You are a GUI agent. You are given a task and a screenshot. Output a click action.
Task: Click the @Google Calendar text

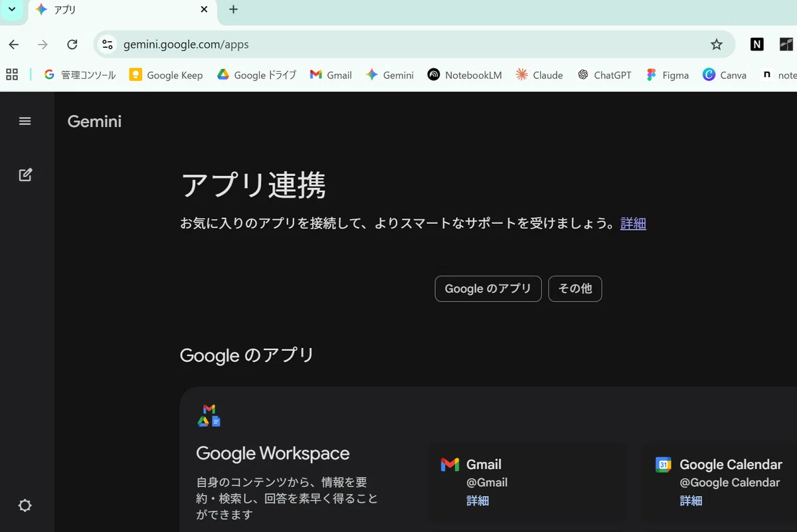pos(729,483)
